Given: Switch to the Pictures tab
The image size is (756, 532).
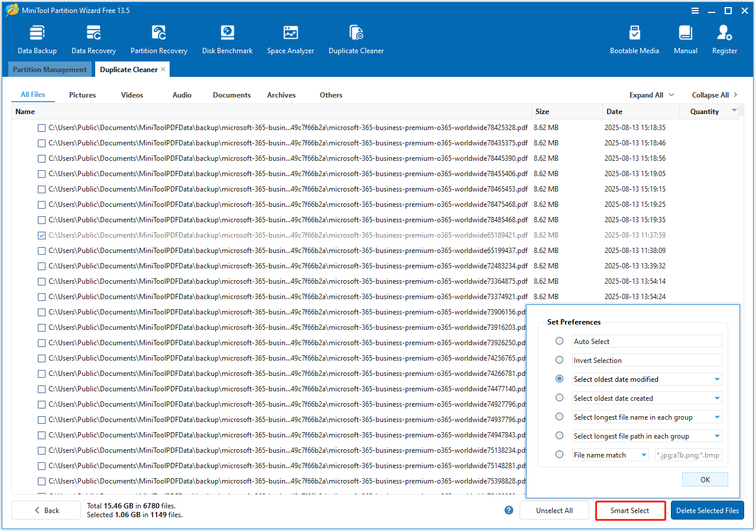Looking at the screenshot, I should click(x=82, y=95).
